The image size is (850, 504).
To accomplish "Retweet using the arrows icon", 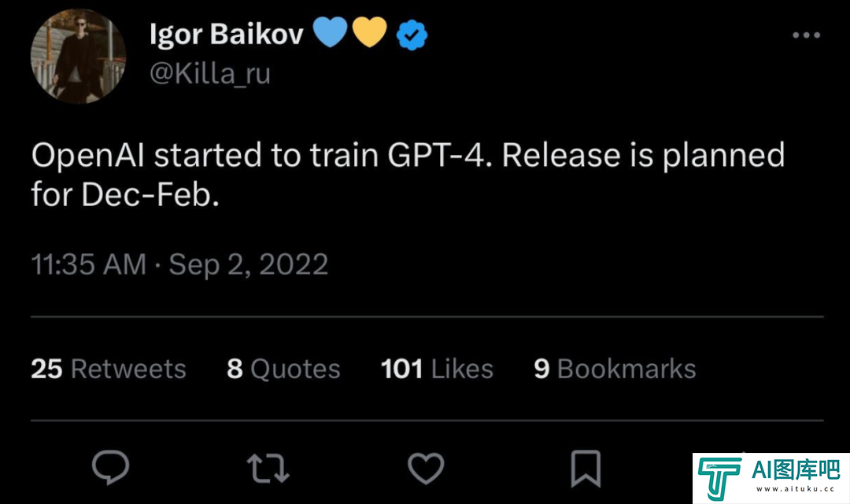I will pyautogui.click(x=268, y=469).
